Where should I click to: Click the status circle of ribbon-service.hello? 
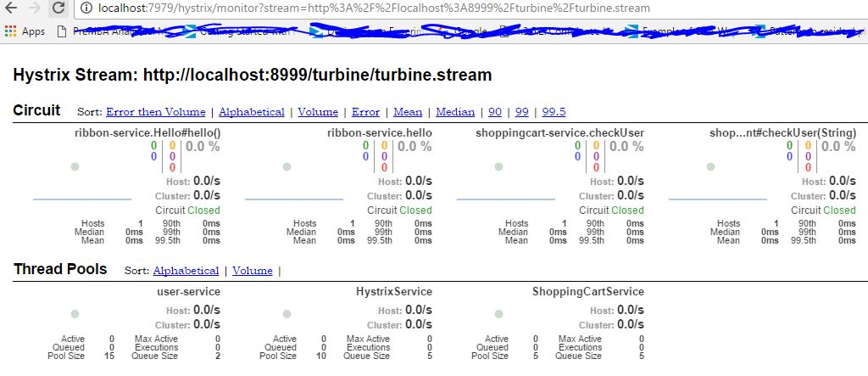tap(287, 167)
